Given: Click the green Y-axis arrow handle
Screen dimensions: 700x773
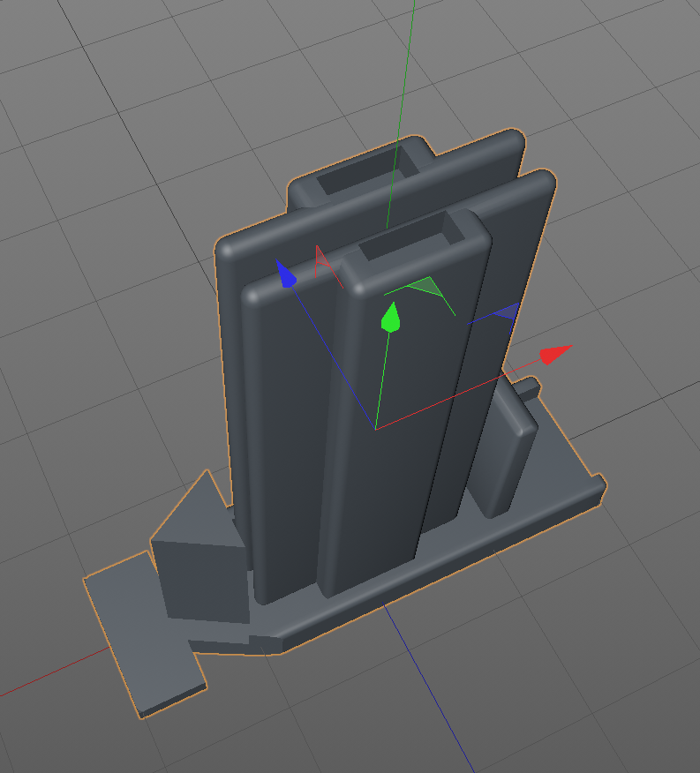Looking at the screenshot, I should 391,317.
